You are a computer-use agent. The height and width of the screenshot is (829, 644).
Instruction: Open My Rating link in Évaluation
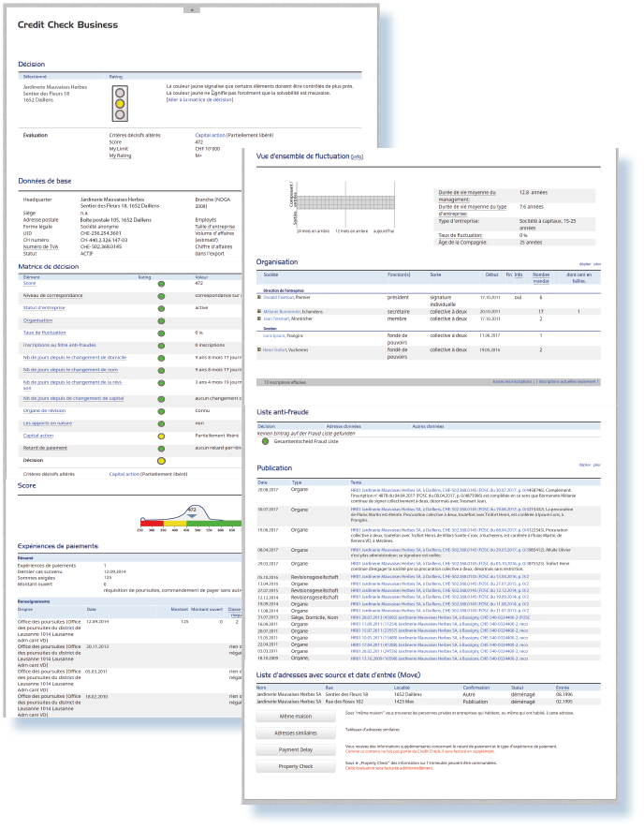click(120, 155)
